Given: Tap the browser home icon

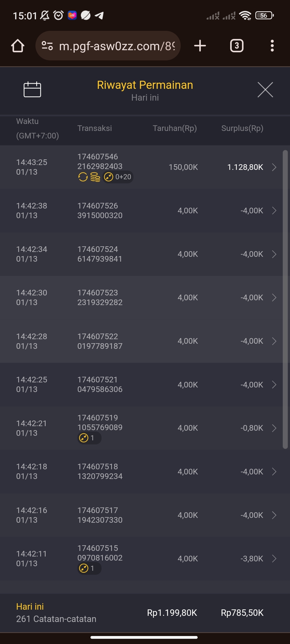Looking at the screenshot, I should click(x=18, y=46).
